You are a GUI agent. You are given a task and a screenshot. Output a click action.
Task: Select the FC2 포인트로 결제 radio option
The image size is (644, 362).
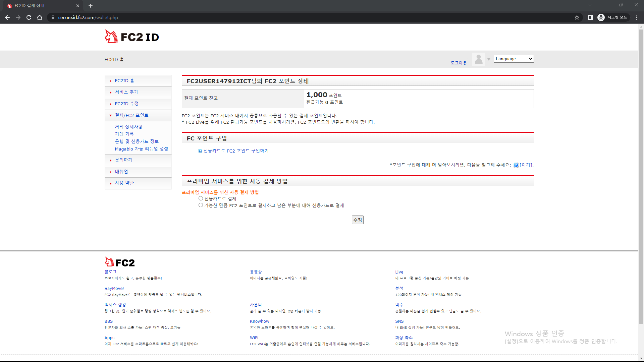pos(201,205)
